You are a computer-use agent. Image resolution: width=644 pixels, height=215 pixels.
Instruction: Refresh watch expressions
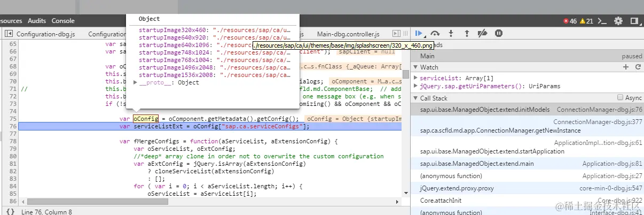(x=638, y=67)
